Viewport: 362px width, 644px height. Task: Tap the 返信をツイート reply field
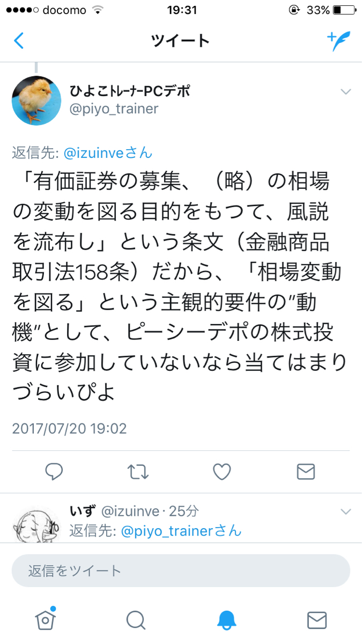181,570
